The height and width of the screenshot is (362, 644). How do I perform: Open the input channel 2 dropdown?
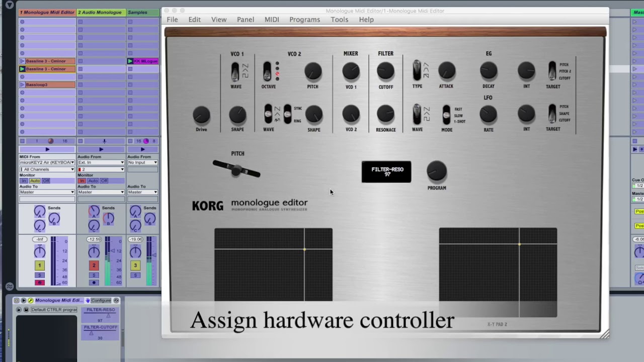[x=101, y=169]
